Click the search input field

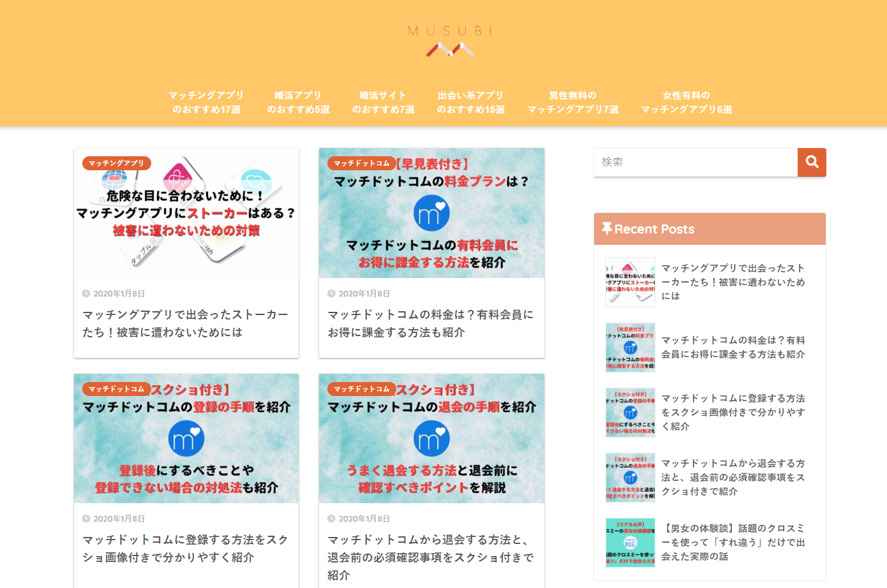coord(696,162)
